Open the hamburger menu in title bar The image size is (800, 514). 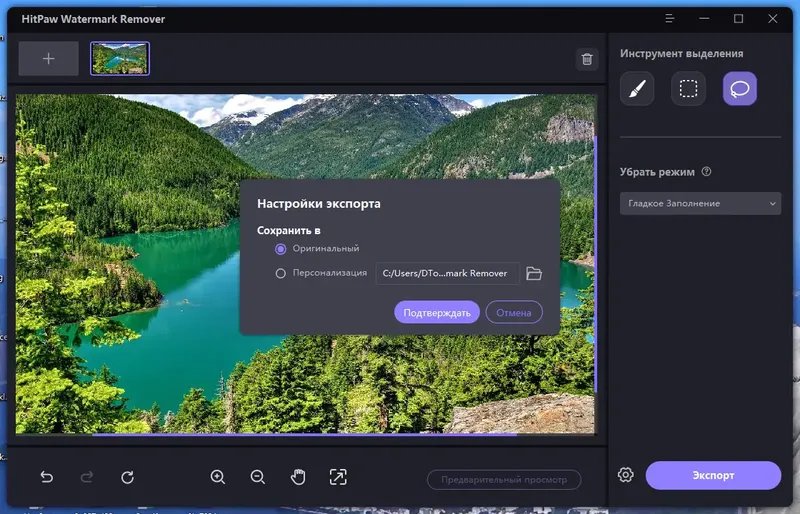point(669,19)
